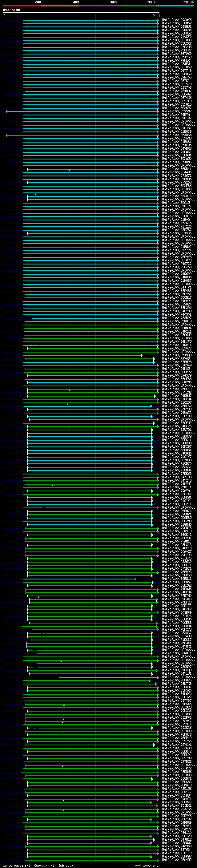Viewport: 197px width, 868px height.
Task: Select the UniRef100_P23639 label
Action: (x=177, y=562)
